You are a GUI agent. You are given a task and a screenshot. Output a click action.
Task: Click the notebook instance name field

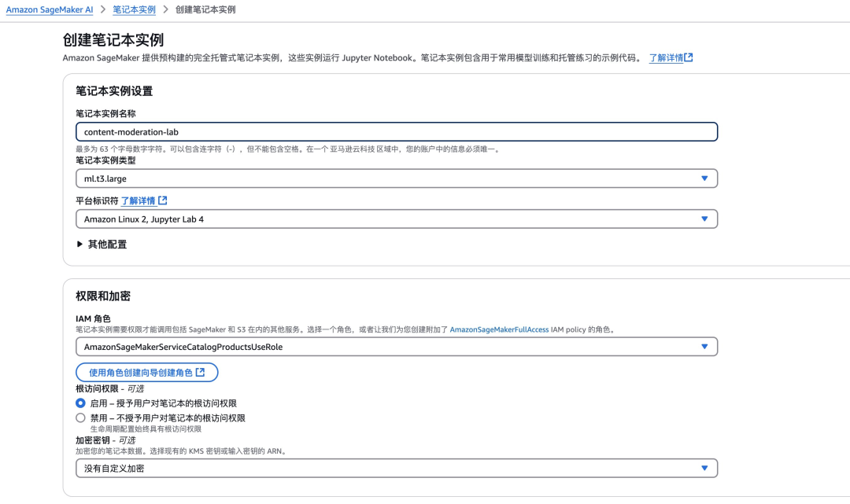[x=397, y=132]
